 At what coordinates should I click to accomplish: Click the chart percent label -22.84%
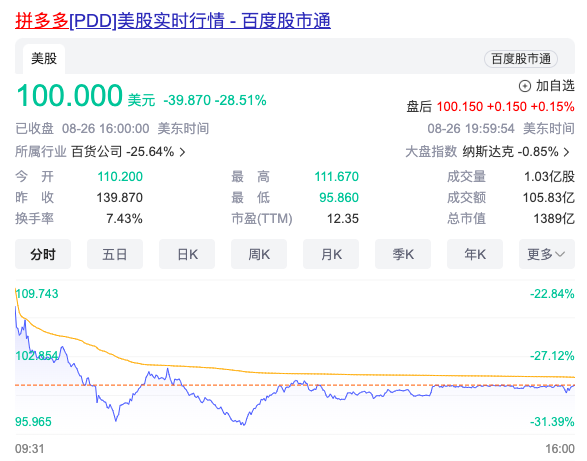coord(552,294)
